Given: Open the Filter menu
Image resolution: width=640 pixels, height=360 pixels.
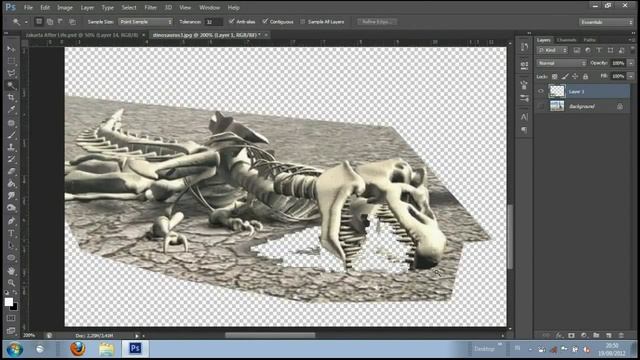Looking at the screenshot, I should coord(150,7).
